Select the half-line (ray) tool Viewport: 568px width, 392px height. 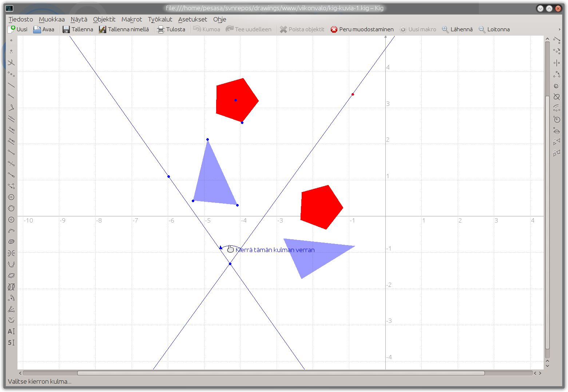pyautogui.click(x=11, y=96)
